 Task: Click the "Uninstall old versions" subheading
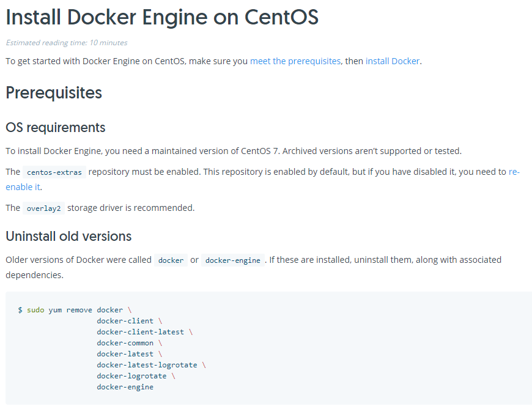(x=68, y=236)
